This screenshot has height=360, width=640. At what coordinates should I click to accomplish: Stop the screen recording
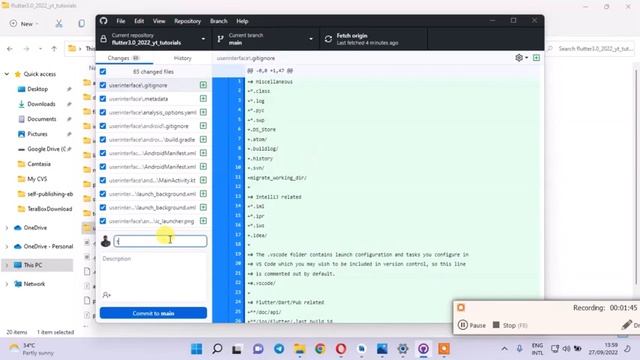coord(510,325)
